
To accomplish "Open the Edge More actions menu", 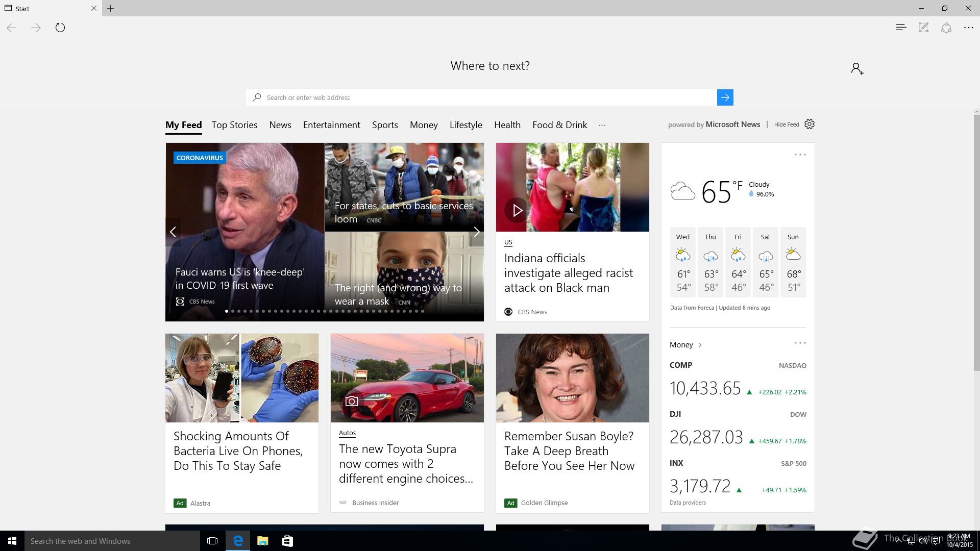I will (969, 28).
